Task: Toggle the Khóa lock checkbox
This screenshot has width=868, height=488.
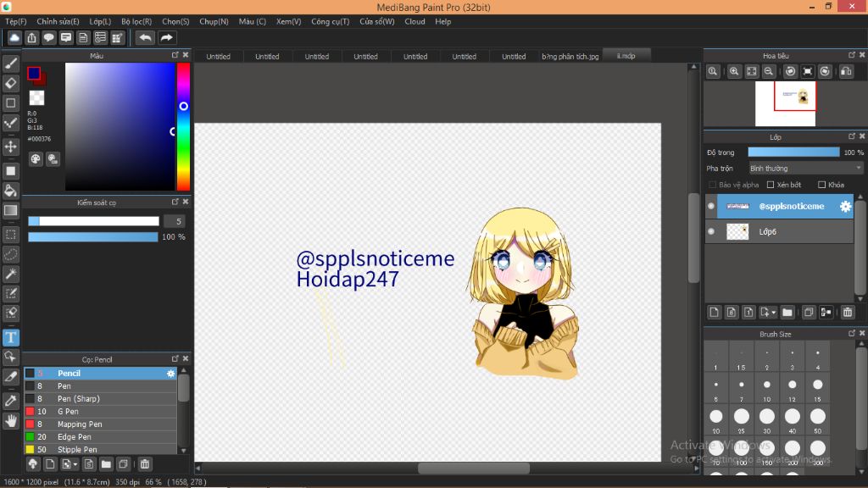Action: [x=821, y=185]
